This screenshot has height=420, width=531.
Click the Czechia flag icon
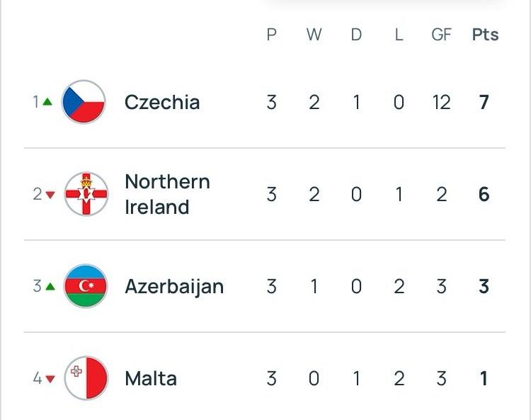(84, 103)
